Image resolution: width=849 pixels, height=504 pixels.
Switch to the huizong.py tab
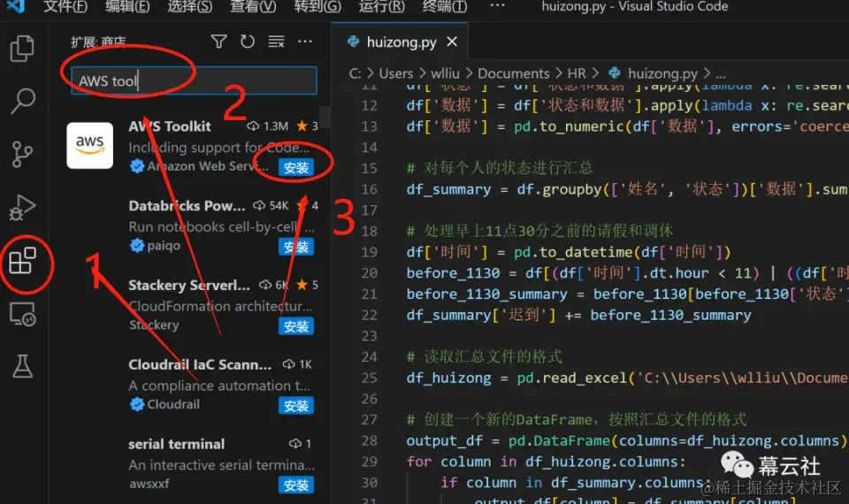pos(402,42)
